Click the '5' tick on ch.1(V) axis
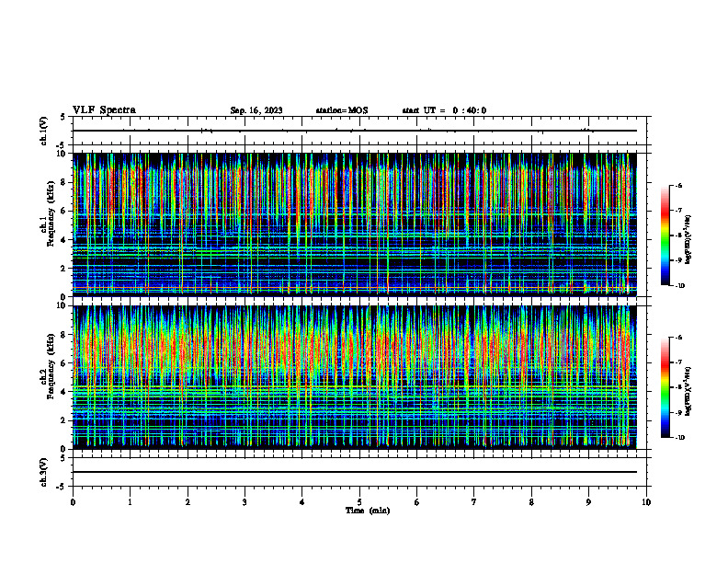Viewport: 728px width, 563px height. pos(63,117)
